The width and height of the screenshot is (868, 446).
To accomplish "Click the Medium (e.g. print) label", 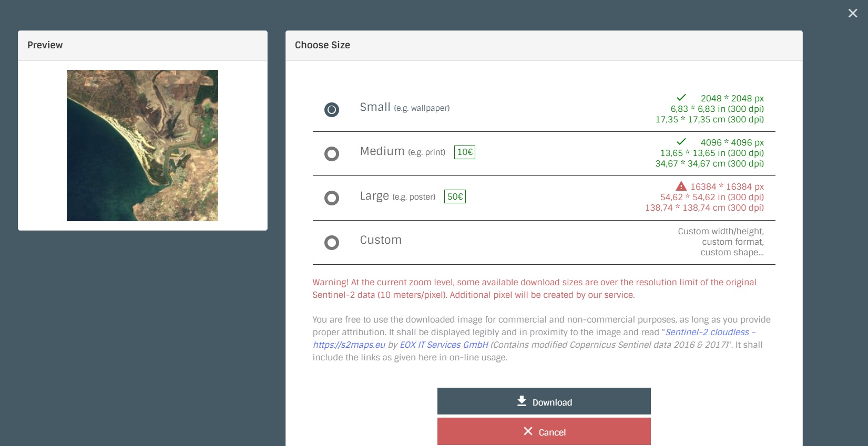I will (402, 152).
